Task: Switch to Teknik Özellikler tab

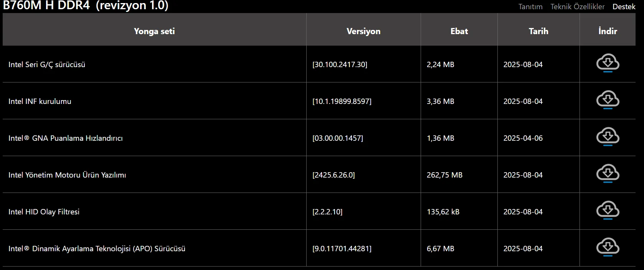Action: 577,7
